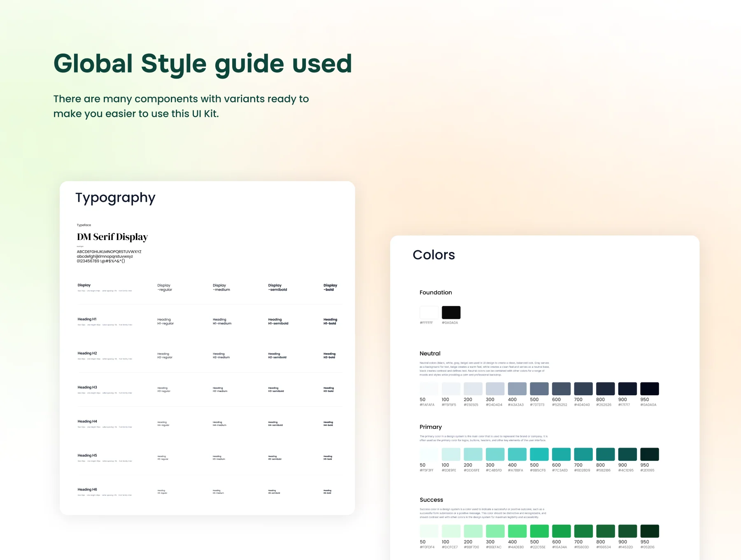Click the 'Heading H1-regular' sample
This screenshot has width=741, height=560.
[165, 322]
